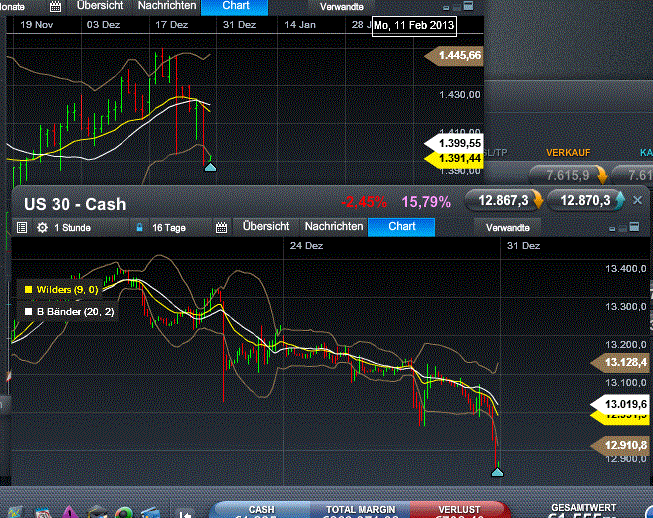Click the calculator-like icon in upper chart window
The image size is (653, 518).
tap(469, 6)
